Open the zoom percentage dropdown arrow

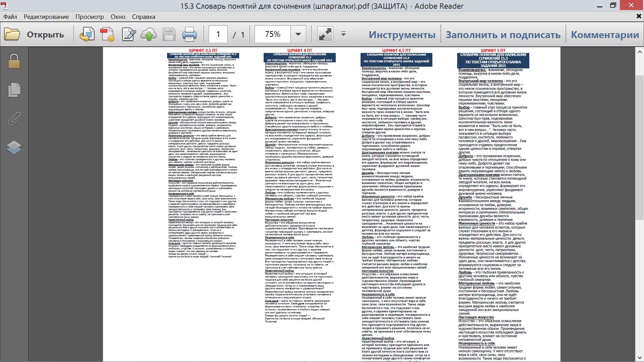coord(298,34)
